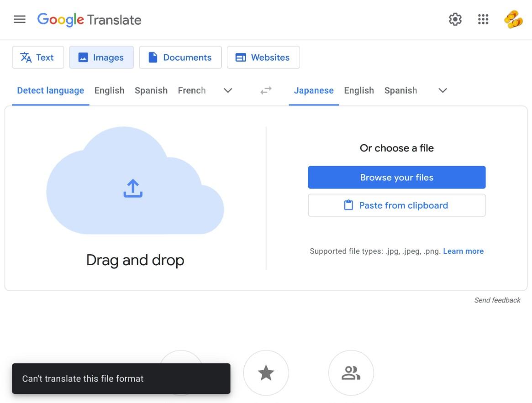Image resolution: width=532 pixels, height=403 pixels.
Task: Click the Browse your files button
Action: 396,177
